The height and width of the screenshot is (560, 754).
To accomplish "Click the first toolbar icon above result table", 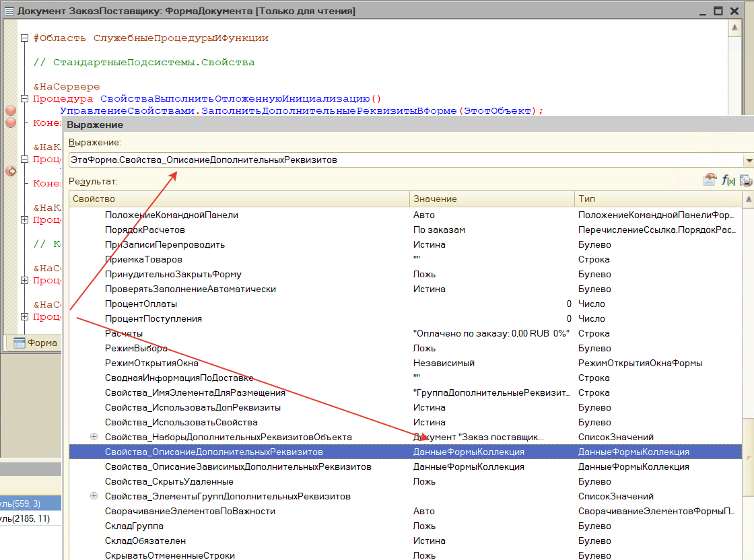I will (710, 180).
